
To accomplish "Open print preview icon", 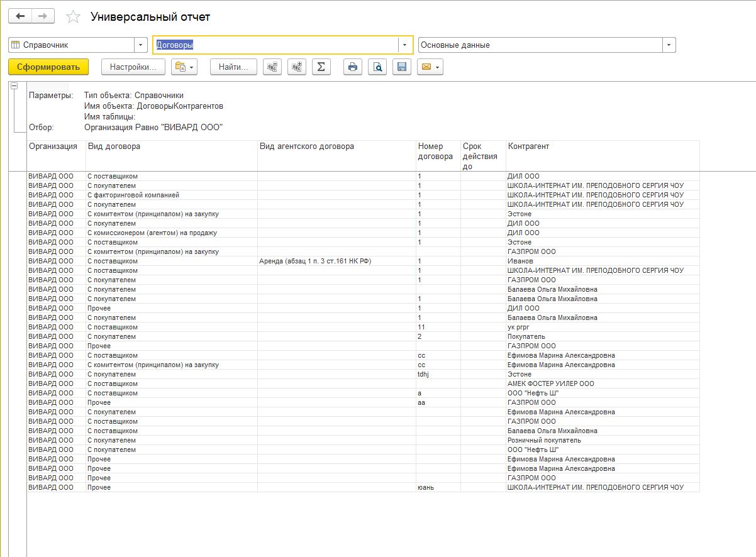I will pos(377,67).
